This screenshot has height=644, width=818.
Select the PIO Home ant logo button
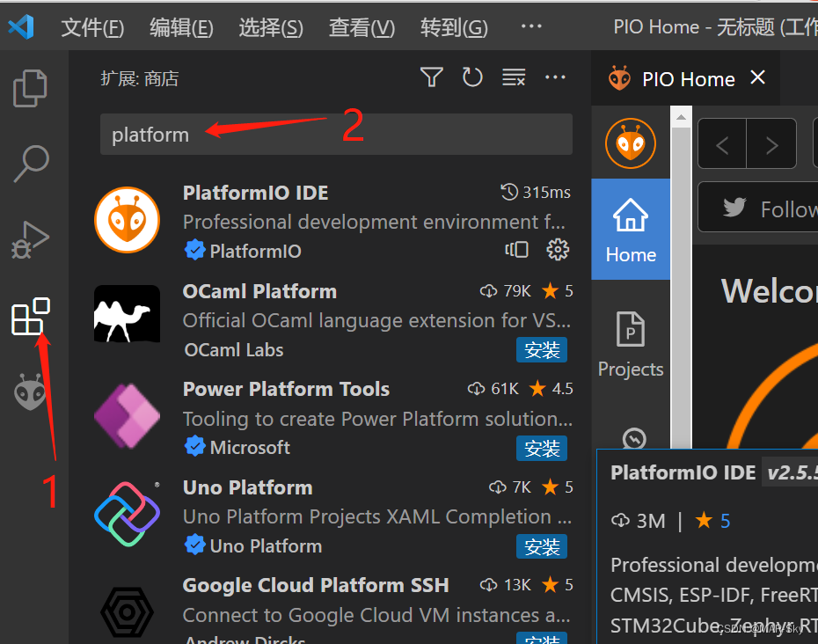tap(631, 143)
